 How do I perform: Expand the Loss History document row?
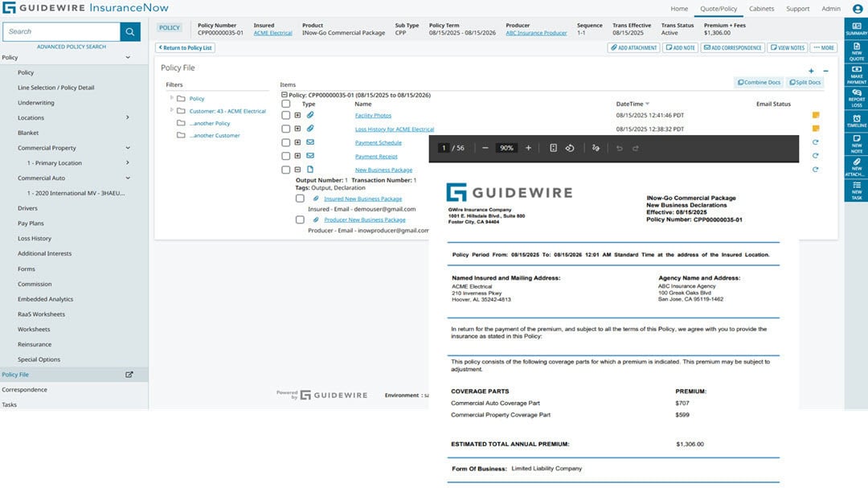(297, 129)
